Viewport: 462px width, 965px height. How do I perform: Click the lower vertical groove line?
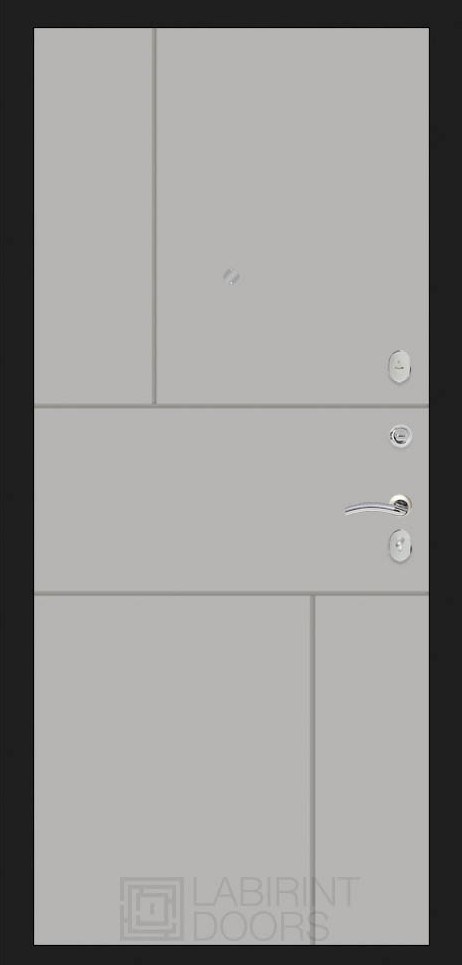313,769
